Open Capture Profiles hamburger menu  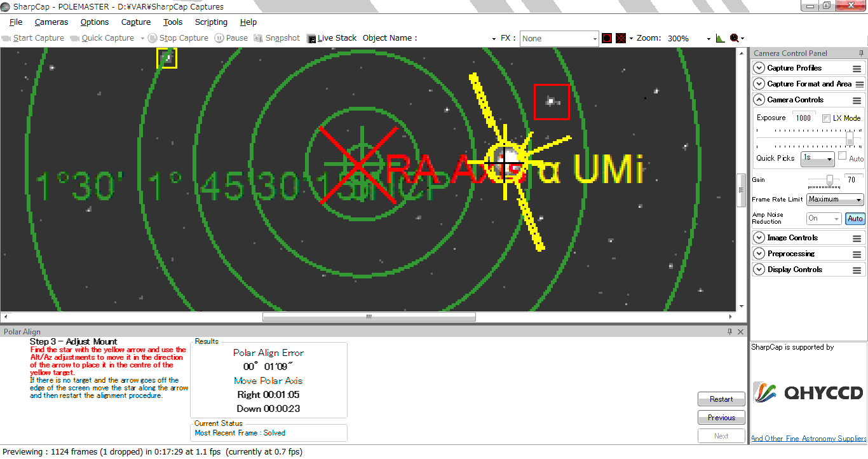pyautogui.click(x=857, y=69)
